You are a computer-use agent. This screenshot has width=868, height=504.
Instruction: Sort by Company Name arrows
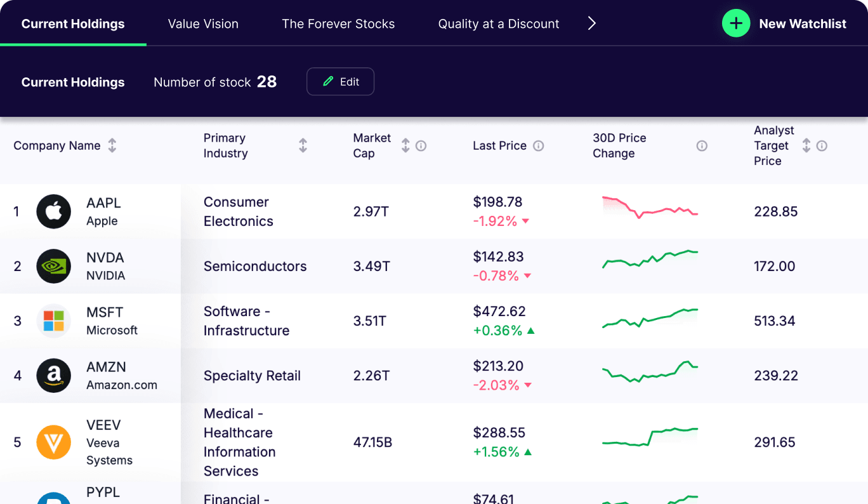[112, 145]
